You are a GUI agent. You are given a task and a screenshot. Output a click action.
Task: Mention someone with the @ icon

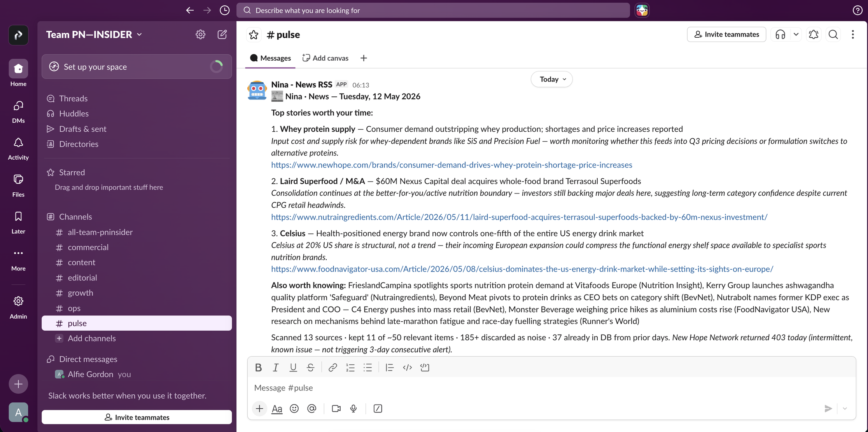[311, 408]
